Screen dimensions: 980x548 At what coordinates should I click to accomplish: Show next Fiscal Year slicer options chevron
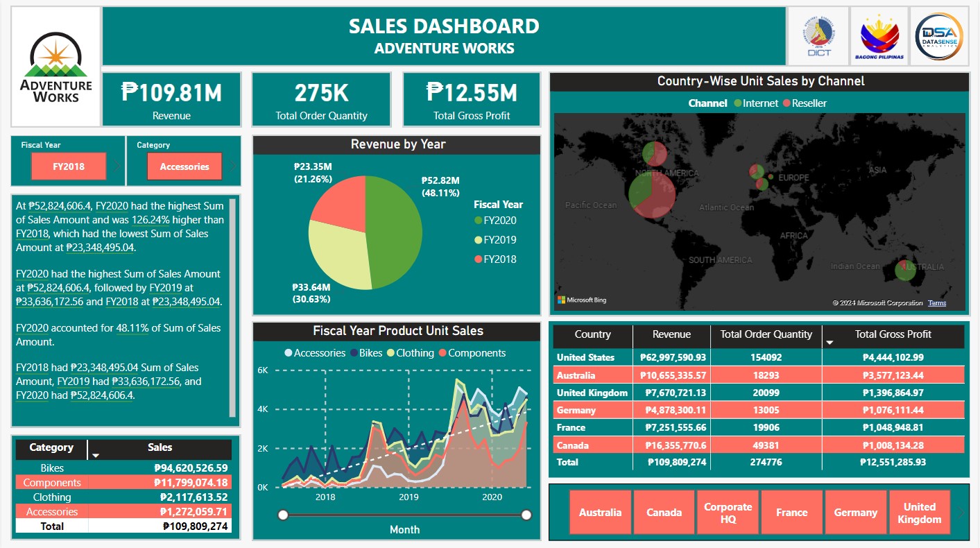click(116, 166)
